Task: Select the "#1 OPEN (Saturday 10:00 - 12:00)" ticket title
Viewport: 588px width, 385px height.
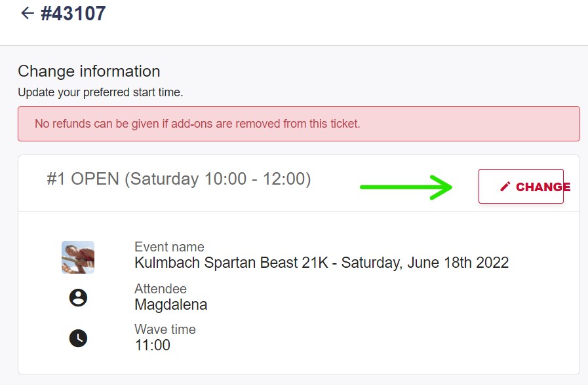Action: [178, 179]
